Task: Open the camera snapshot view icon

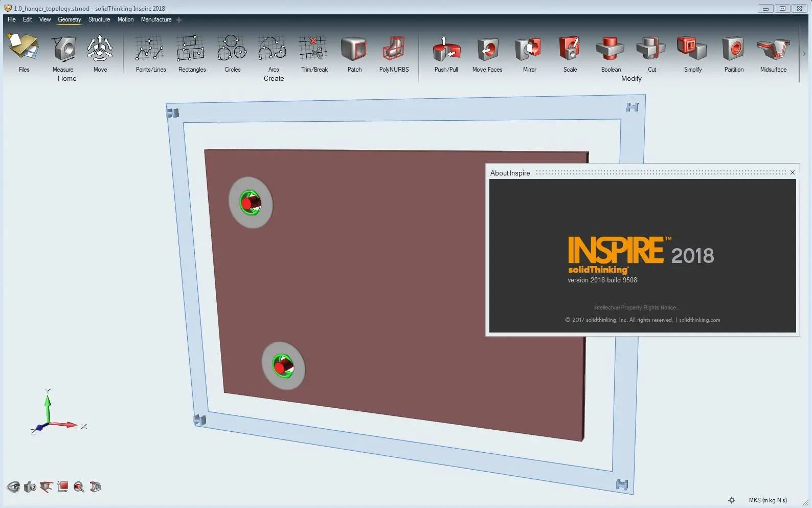Action: (30, 487)
